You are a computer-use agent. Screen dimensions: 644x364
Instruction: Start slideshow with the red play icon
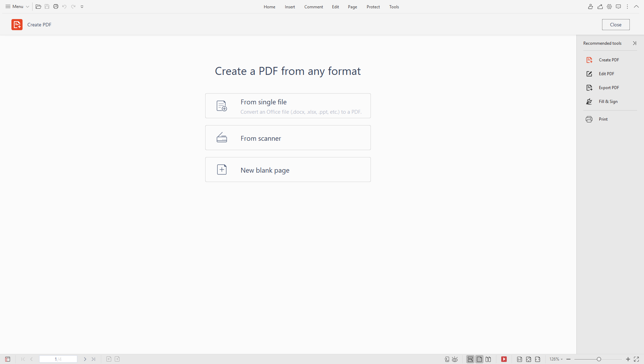[x=504, y=359]
